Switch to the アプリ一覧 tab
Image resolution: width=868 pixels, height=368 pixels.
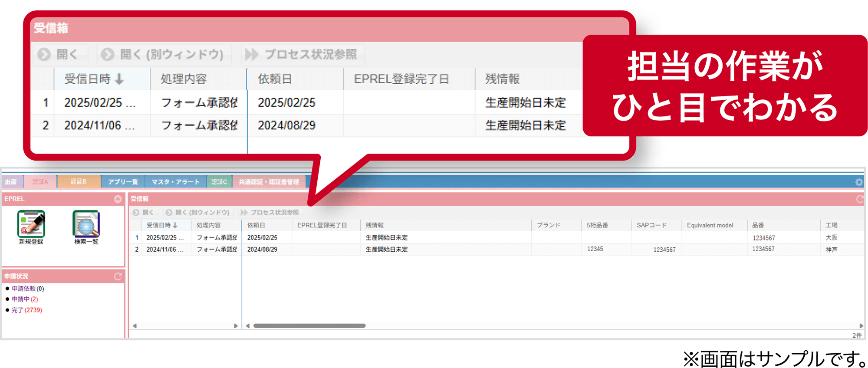(x=123, y=182)
